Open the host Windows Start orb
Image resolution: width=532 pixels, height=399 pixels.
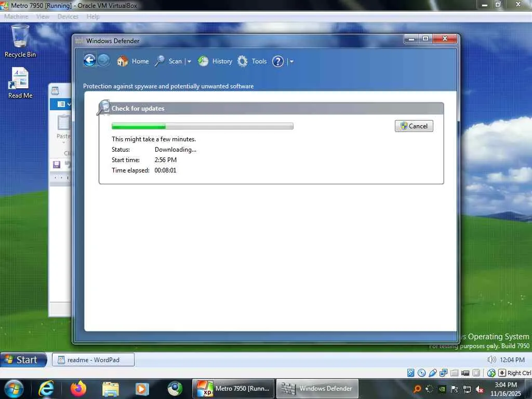14,389
